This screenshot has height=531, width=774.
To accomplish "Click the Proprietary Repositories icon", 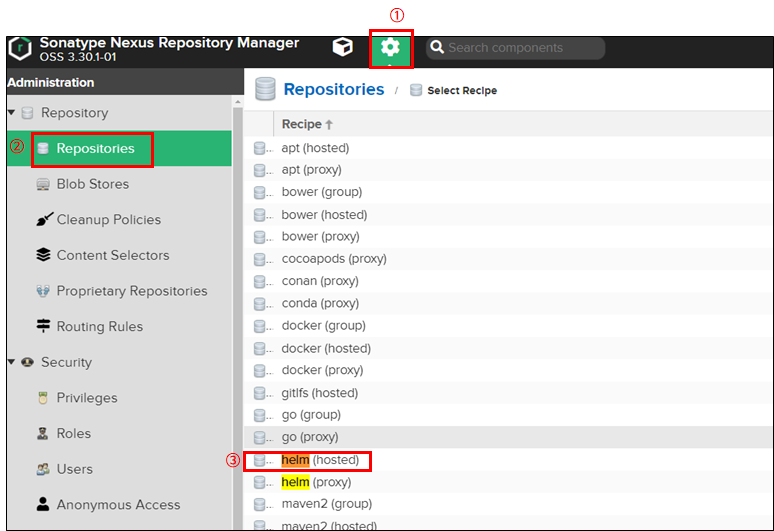I will pyautogui.click(x=43, y=291).
